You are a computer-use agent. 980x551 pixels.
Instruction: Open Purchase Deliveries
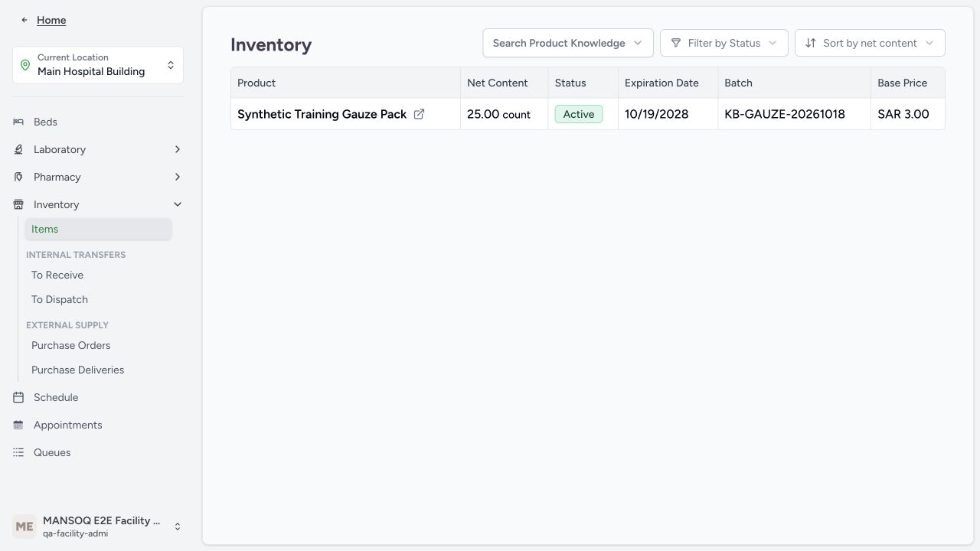(77, 370)
